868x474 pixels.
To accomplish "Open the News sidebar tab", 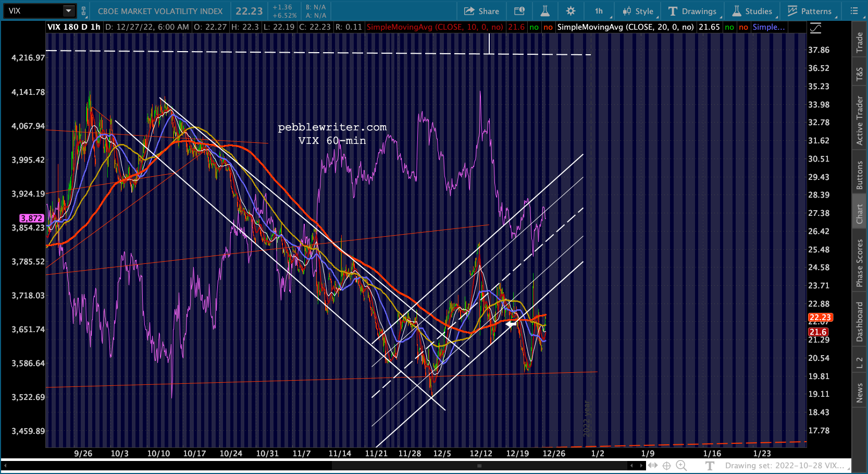I will 860,393.
